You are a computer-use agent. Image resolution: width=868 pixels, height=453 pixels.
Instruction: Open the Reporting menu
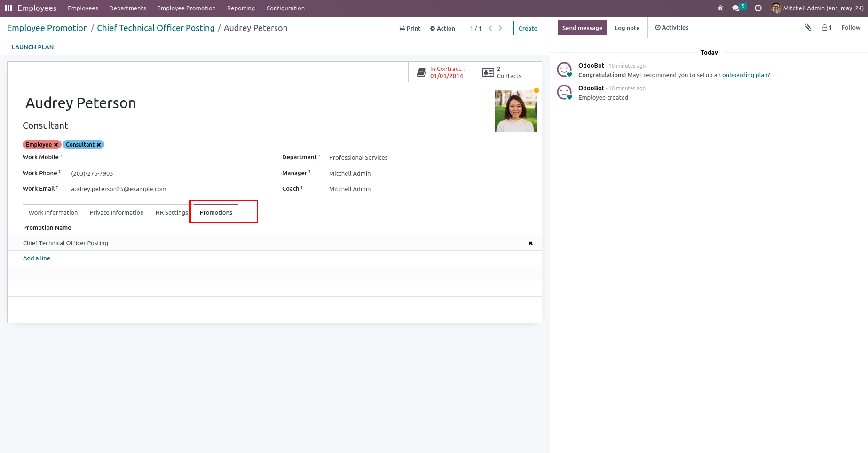(241, 8)
